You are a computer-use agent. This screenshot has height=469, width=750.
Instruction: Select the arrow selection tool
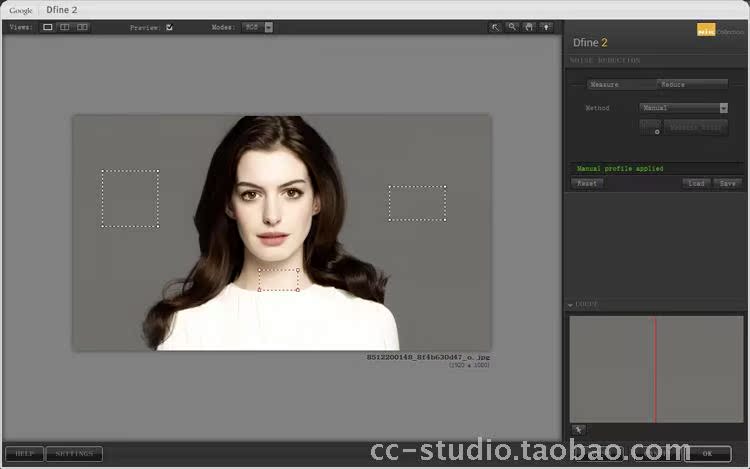pos(495,27)
